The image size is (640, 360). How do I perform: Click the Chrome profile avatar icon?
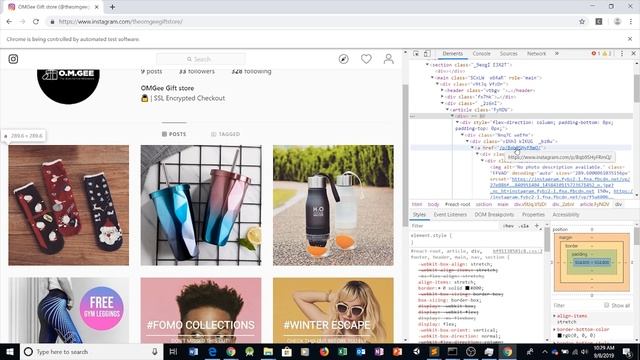point(618,22)
